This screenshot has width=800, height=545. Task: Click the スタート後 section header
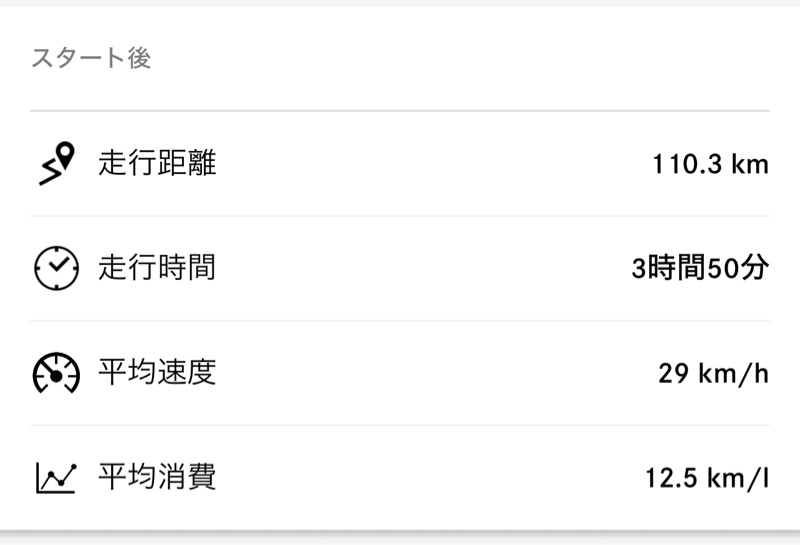coord(91,57)
